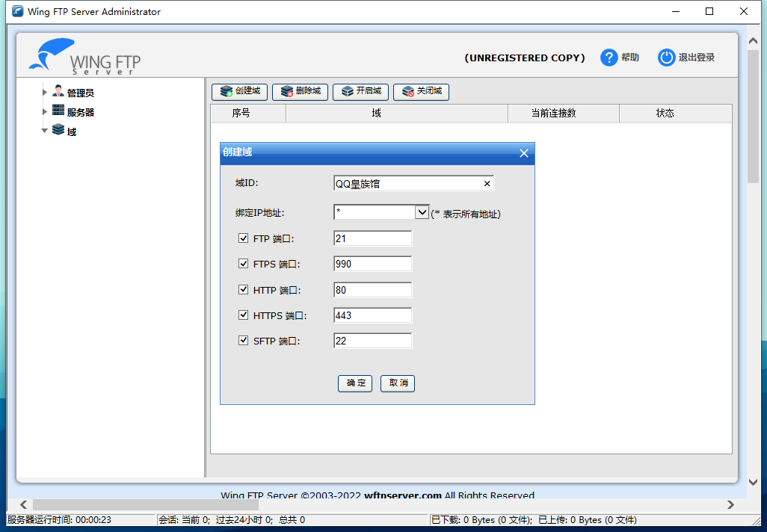Image resolution: width=767 pixels, height=532 pixels.
Task: Minimize the Wing FTP Server Administrator window
Action: coord(676,11)
